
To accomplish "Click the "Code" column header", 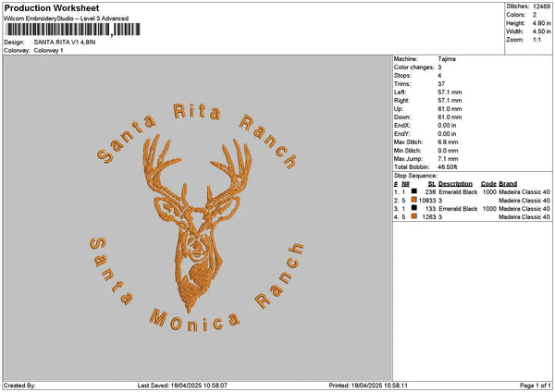I will point(488,184).
